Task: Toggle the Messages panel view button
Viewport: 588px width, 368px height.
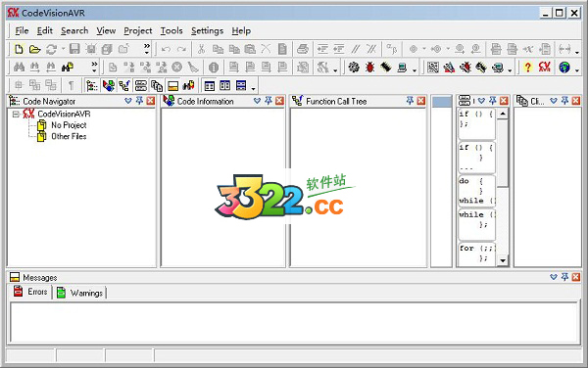Action: click(x=172, y=86)
